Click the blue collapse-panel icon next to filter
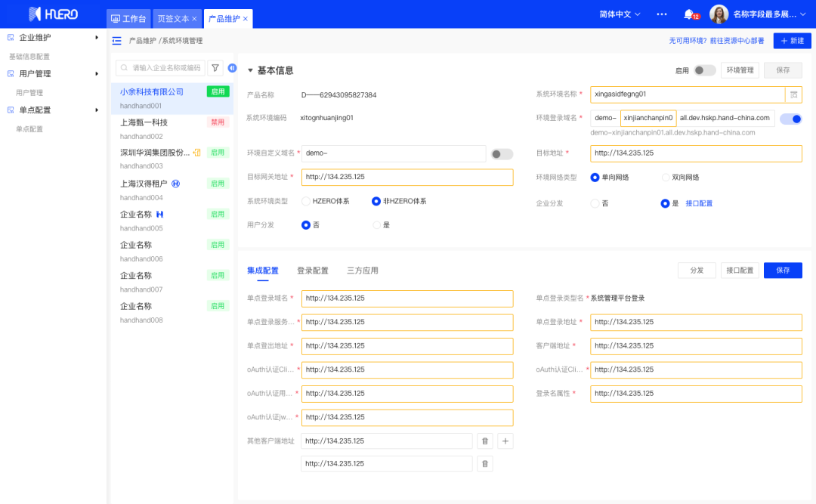816x504 pixels. coord(233,68)
